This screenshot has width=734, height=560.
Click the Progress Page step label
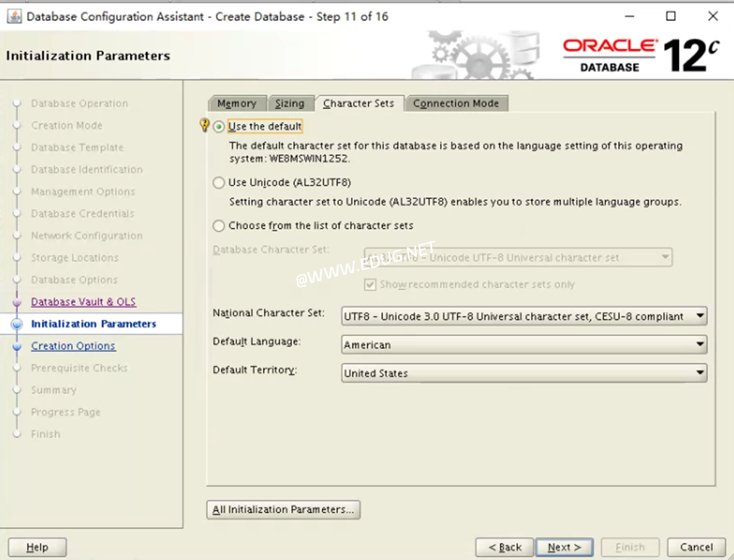click(x=66, y=412)
